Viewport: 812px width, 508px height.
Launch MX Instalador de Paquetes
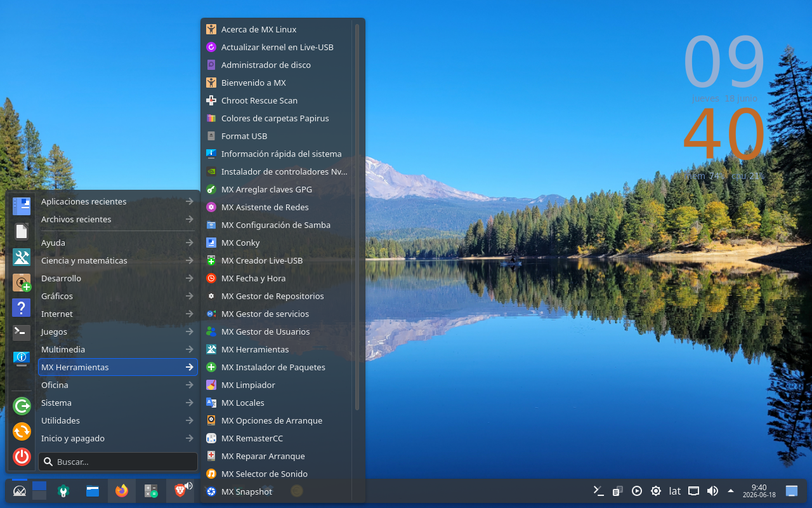pyautogui.click(x=277, y=367)
